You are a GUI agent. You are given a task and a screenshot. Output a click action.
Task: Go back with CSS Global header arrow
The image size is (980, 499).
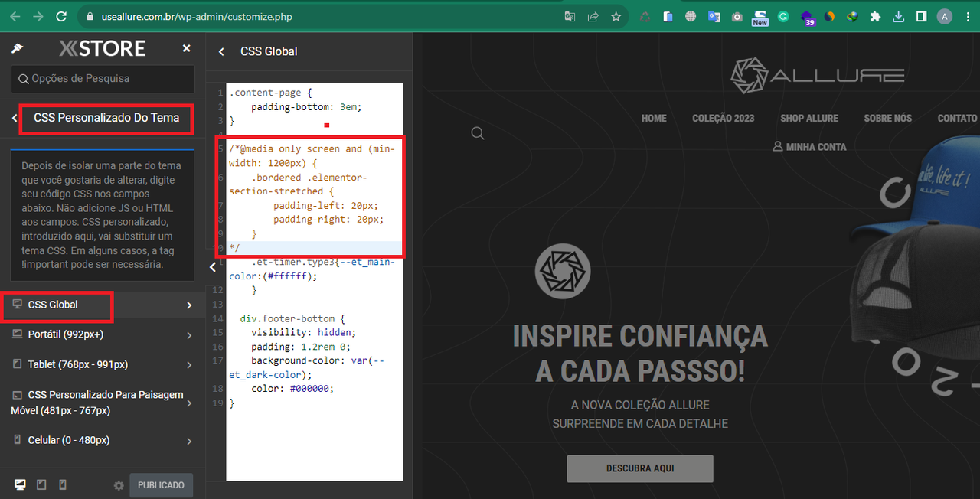point(222,51)
